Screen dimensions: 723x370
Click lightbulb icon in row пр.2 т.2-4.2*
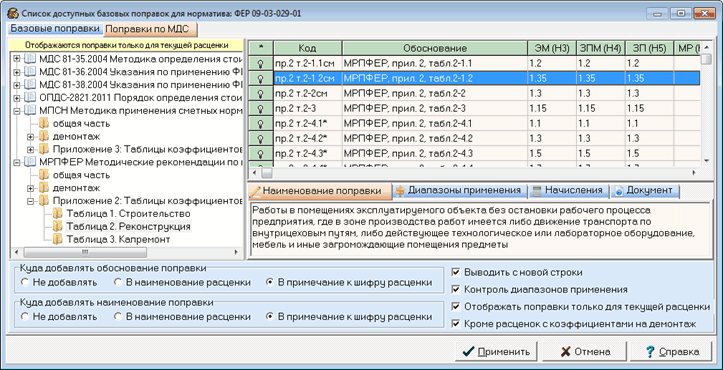pyautogui.click(x=261, y=138)
